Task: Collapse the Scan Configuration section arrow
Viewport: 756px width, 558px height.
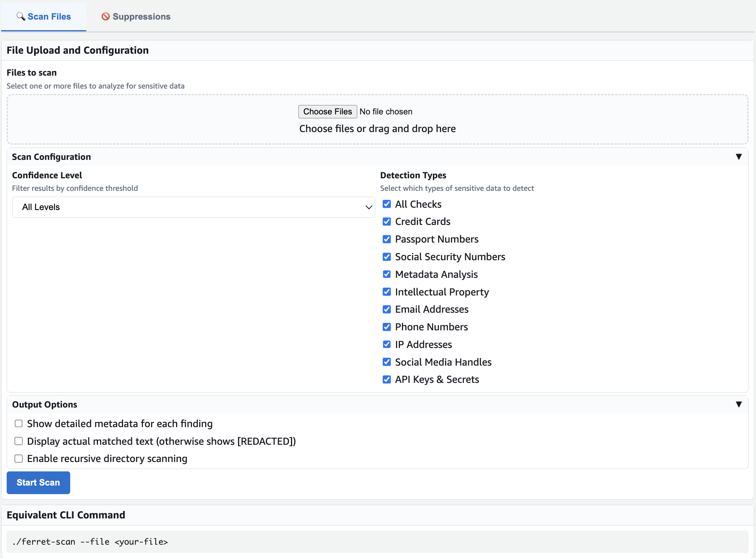Action: coord(739,157)
